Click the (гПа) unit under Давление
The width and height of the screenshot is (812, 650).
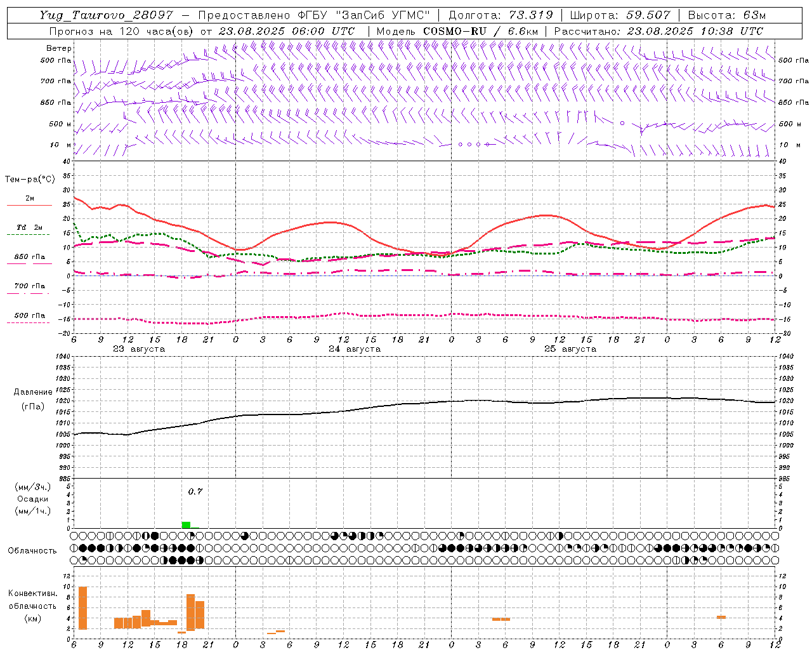pyautogui.click(x=33, y=407)
